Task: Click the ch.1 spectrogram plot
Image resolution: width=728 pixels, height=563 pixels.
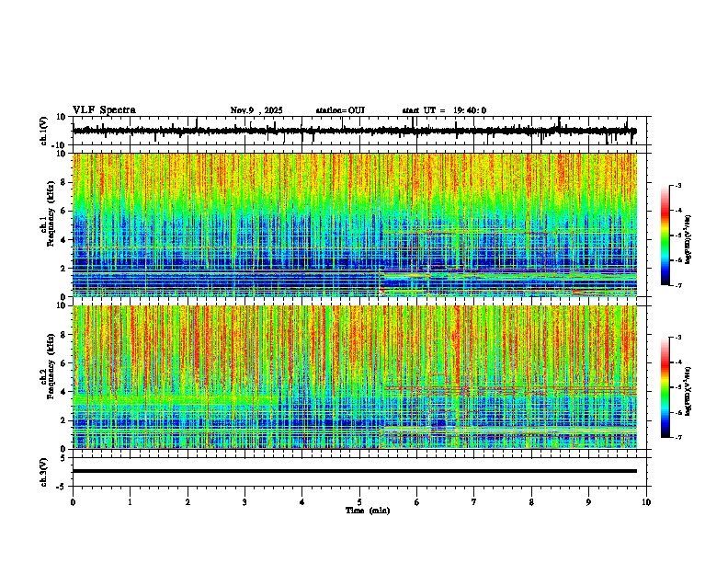Action: 355,224
